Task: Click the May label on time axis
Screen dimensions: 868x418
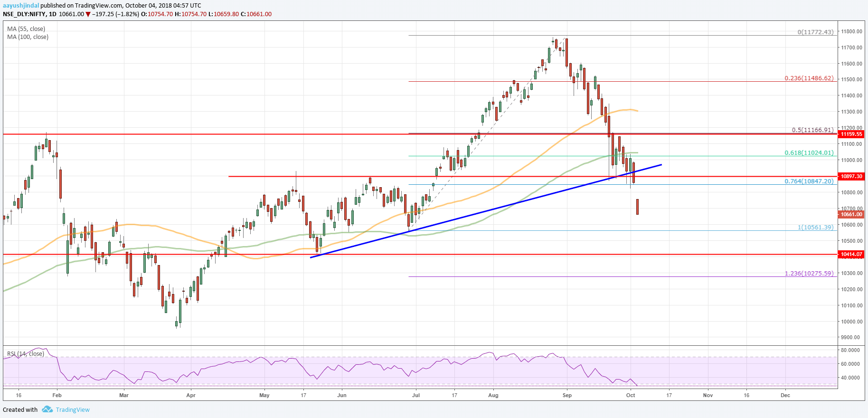Action: click(x=264, y=395)
